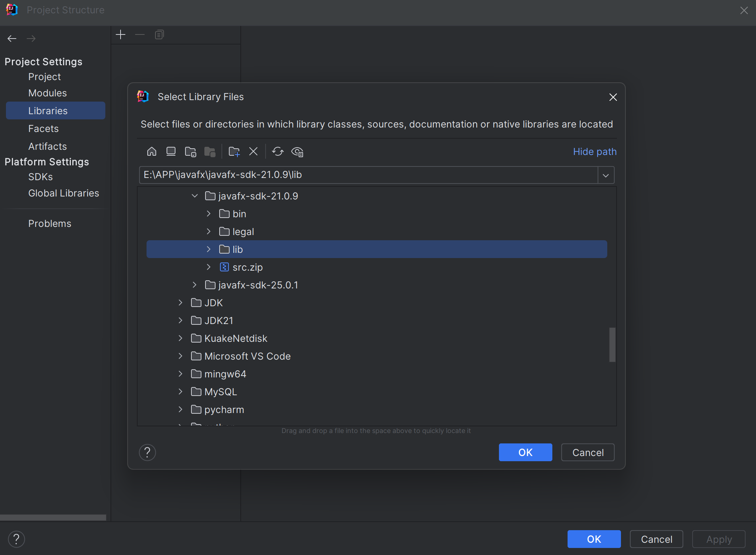Cancel the Select Library Files dialog
Image resolution: width=756 pixels, height=555 pixels.
(588, 452)
